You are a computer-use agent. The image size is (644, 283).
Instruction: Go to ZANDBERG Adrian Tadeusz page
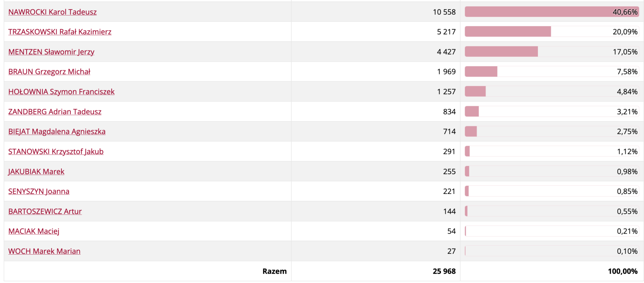coord(55,112)
